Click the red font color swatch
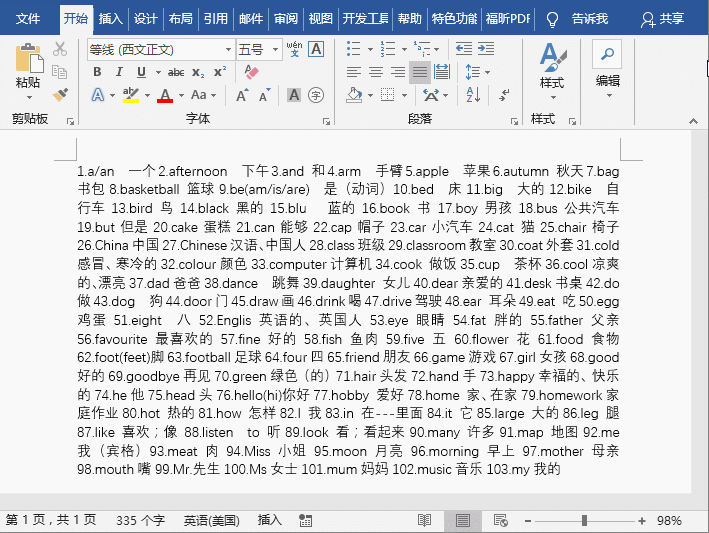 pyautogui.click(x=165, y=95)
